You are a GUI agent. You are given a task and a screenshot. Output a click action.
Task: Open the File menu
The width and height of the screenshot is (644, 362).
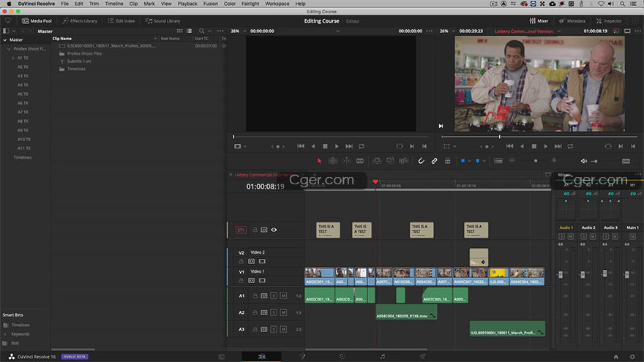64,3
